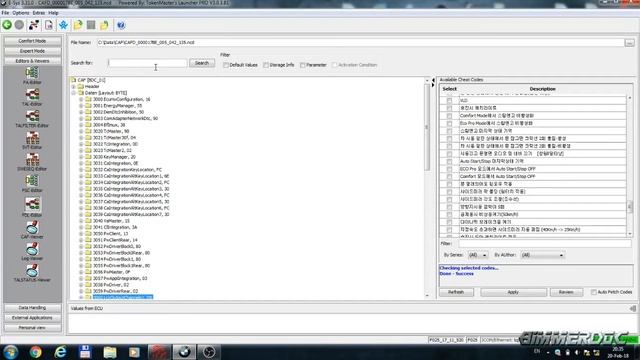
Task: Collapse the Daten [Layout: BYTE] node
Action: 74,93
